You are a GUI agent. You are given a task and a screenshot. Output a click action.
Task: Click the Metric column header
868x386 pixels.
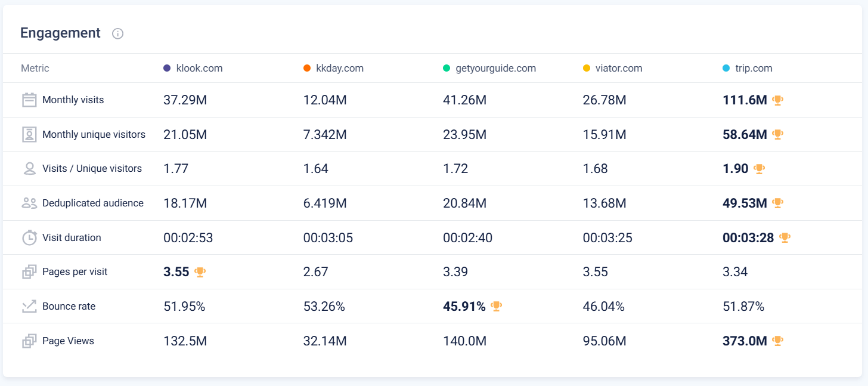(35, 68)
